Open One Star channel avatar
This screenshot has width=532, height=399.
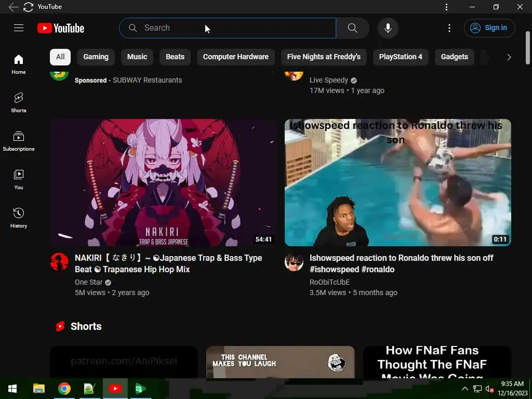pos(59,262)
